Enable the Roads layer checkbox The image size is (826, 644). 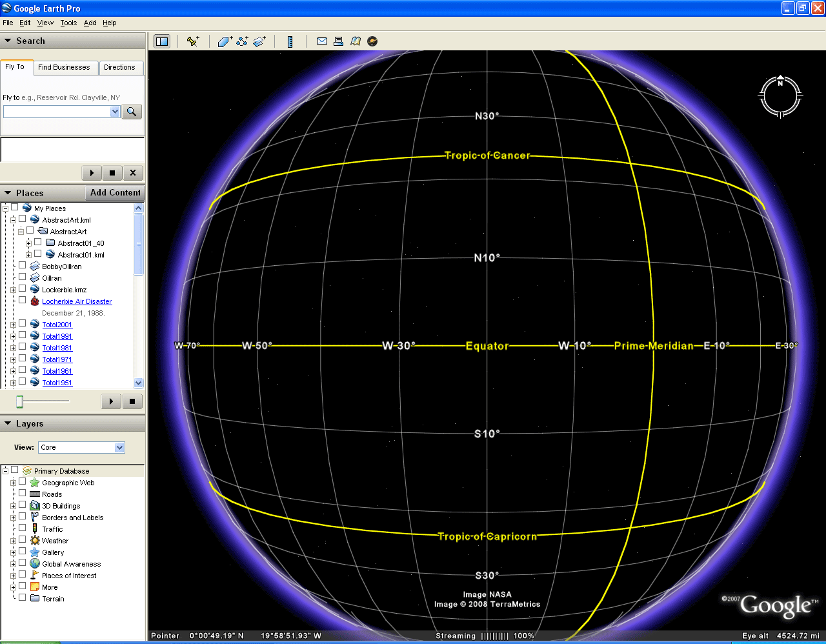23,494
